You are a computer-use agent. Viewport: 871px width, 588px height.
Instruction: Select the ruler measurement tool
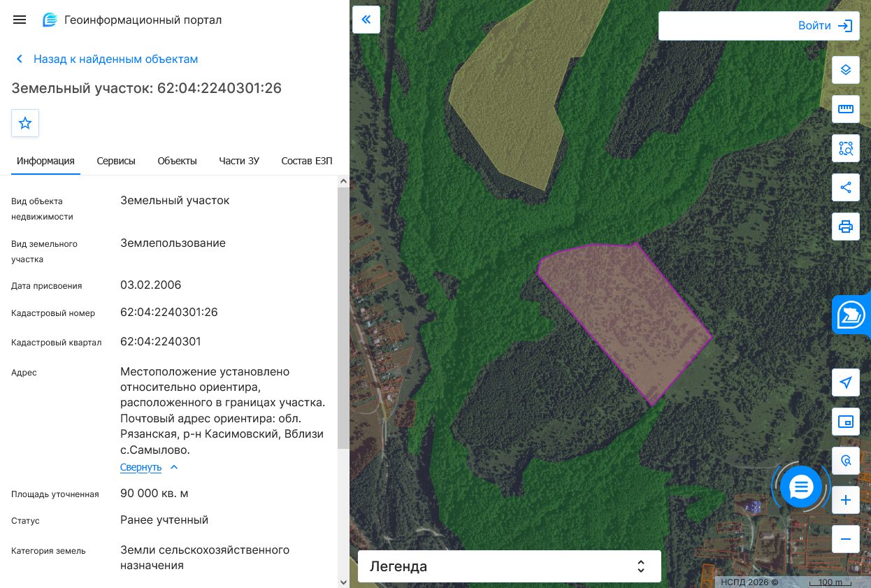click(x=846, y=109)
